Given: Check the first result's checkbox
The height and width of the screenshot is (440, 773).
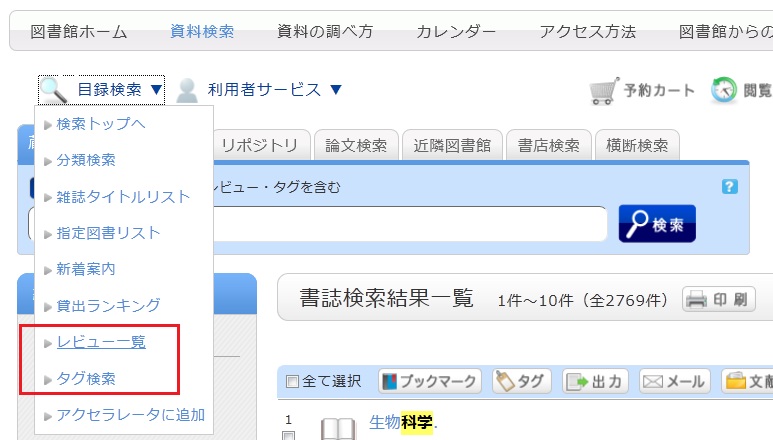Looking at the screenshot, I should (288, 437).
